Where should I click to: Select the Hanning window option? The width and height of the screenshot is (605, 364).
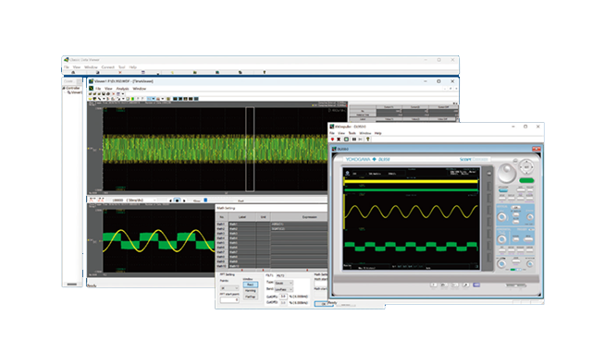(250, 290)
